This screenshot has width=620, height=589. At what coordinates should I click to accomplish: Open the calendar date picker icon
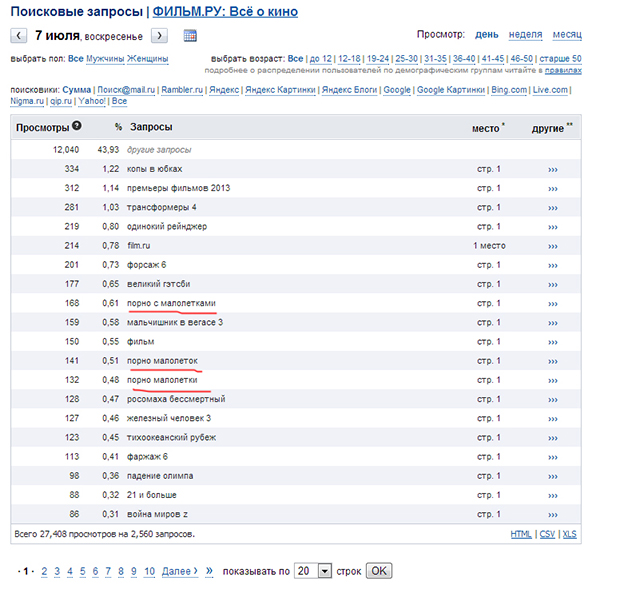click(x=190, y=36)
